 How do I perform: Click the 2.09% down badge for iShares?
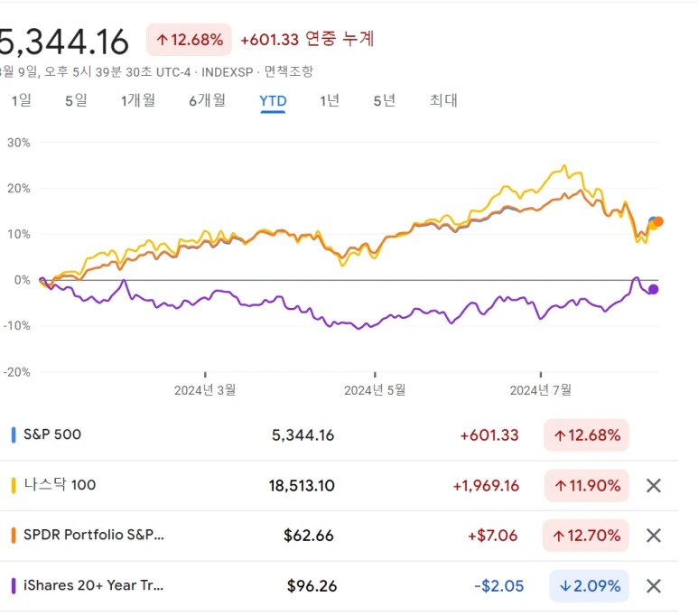[589, 585]
